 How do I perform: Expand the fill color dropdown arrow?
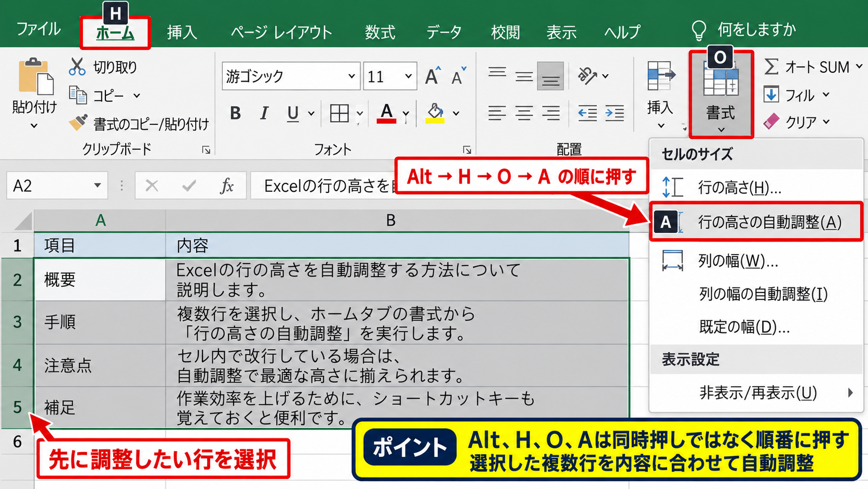coord(456,113)
